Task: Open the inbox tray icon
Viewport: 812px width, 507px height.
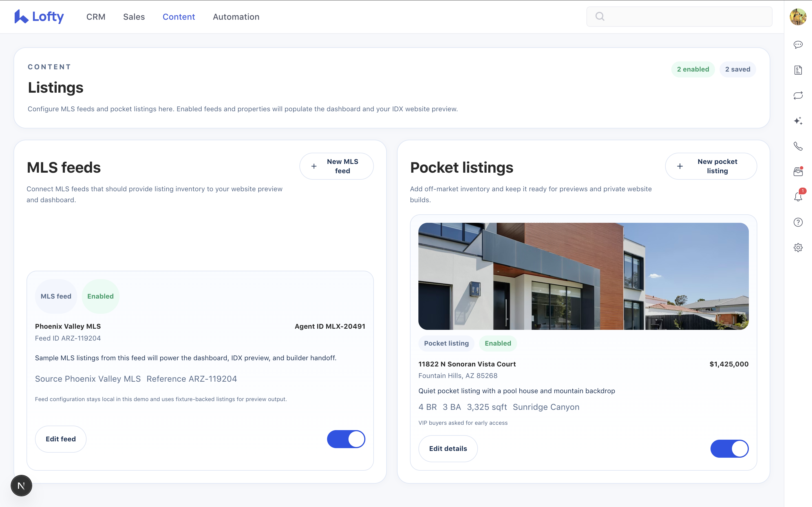Action: point(798,172)
